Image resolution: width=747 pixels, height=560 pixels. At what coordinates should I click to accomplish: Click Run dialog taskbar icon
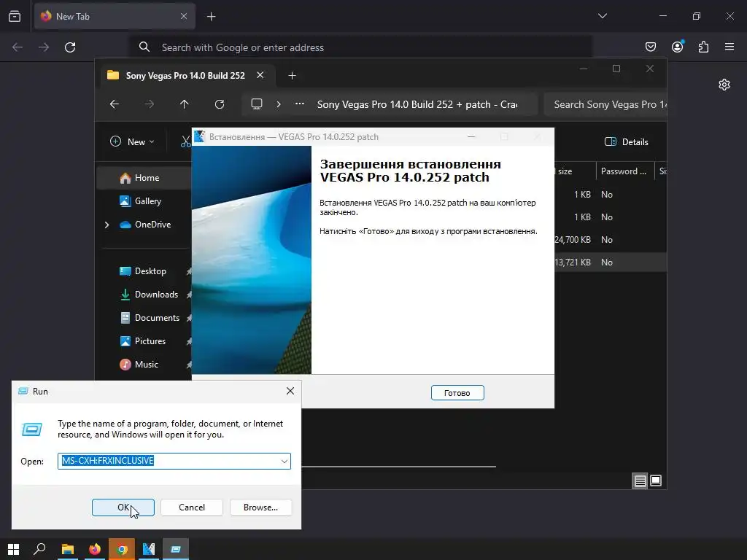pyautogui.click(x=176, y=549)
